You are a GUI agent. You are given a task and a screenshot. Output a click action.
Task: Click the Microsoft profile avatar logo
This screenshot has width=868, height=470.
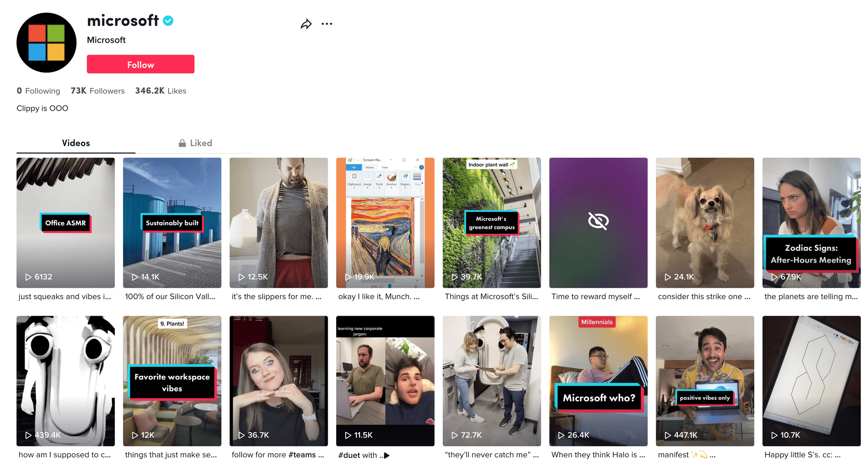click(x=47, y=43)
